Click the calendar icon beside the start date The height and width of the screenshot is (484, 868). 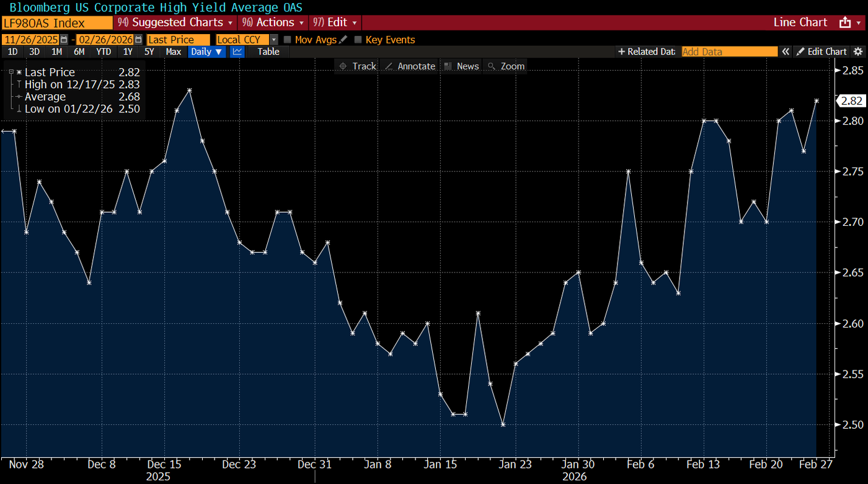click(x=64, y=38)
